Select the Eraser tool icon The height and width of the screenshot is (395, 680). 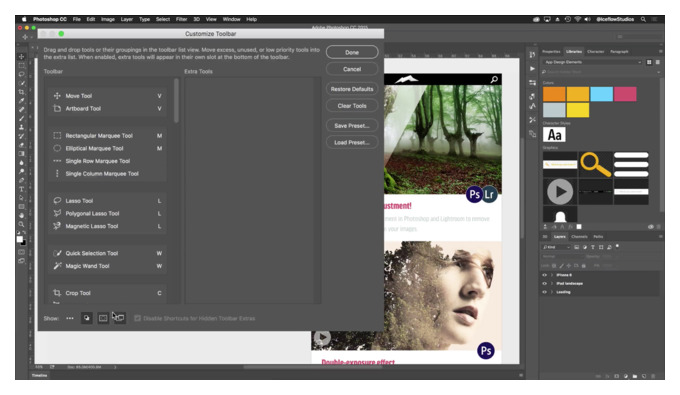click(x=21, y=145)
